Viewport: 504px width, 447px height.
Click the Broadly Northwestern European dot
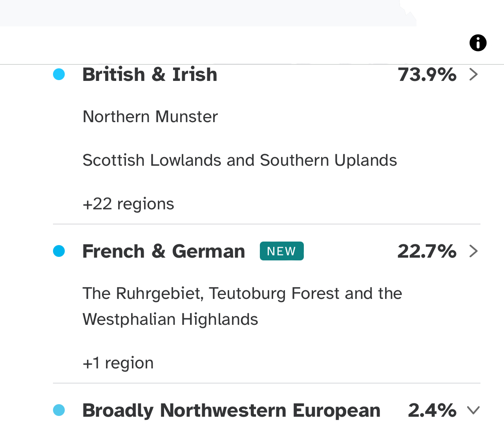[59, 410]
